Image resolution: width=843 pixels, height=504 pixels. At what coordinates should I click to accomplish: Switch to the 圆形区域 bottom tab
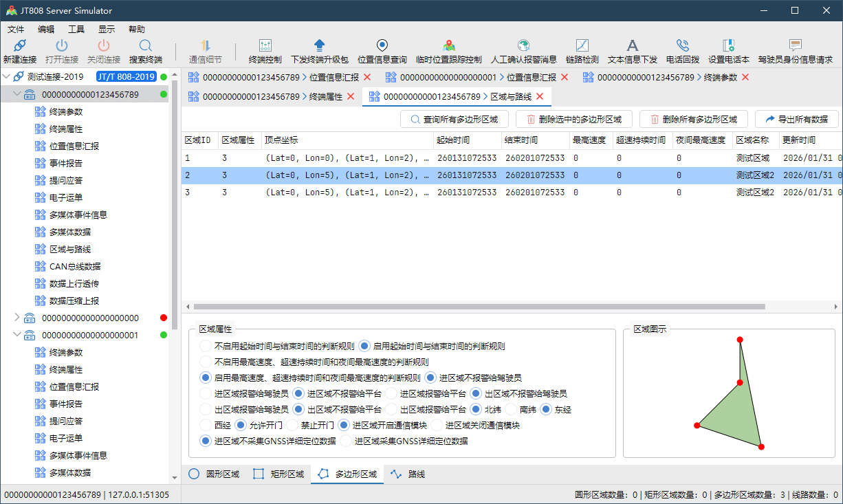(214, 474)
